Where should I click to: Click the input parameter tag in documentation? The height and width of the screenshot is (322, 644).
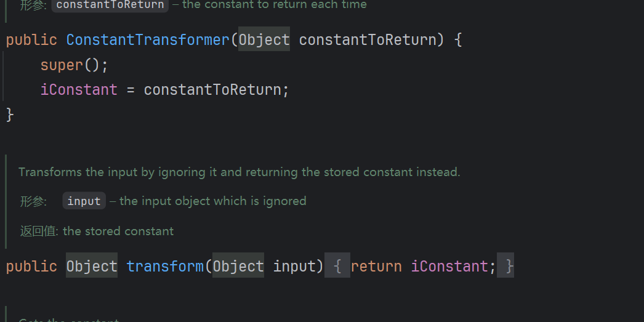coord(84,201)
